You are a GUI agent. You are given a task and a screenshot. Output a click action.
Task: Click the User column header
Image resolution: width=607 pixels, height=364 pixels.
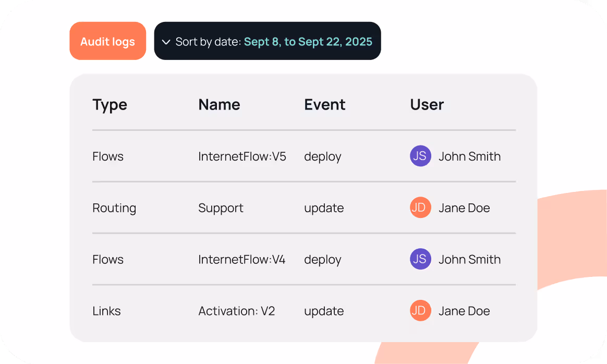click(427, 105)
